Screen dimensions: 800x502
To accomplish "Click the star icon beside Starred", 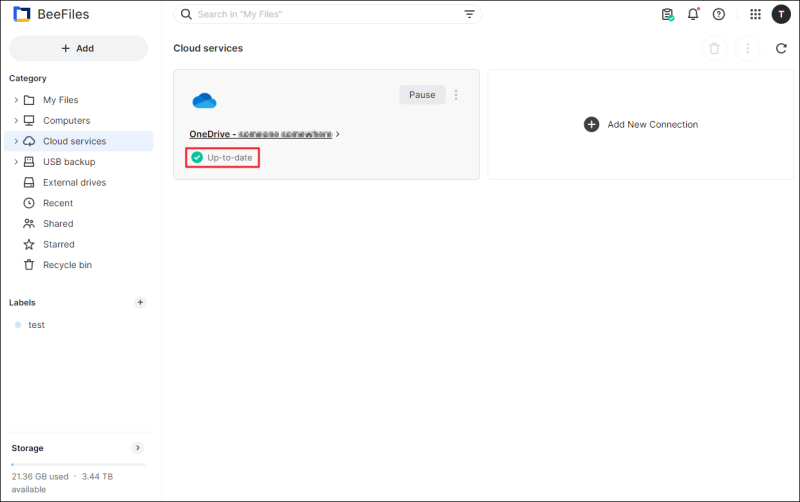I will (x=29, y=244).
